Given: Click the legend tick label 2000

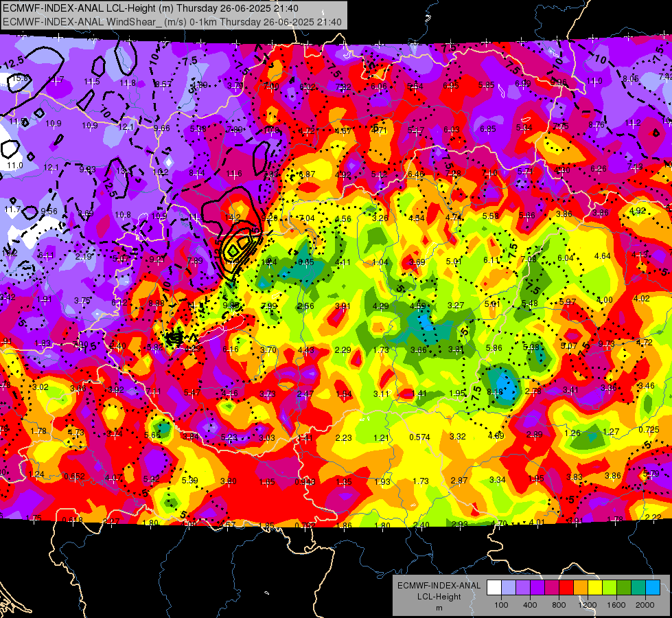Looking at the screenshot, I should click(645, 605).
